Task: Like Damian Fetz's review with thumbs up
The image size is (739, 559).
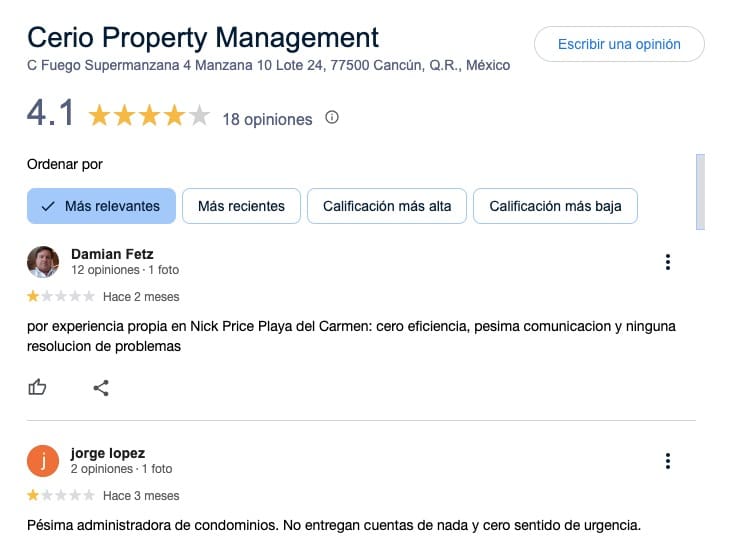Action: [38, 387]
